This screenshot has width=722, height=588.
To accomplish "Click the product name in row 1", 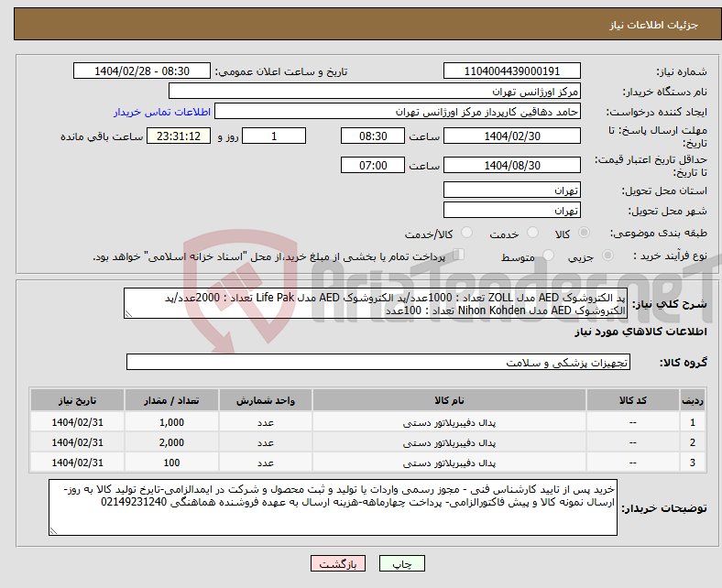I will (x=449, y=423).
